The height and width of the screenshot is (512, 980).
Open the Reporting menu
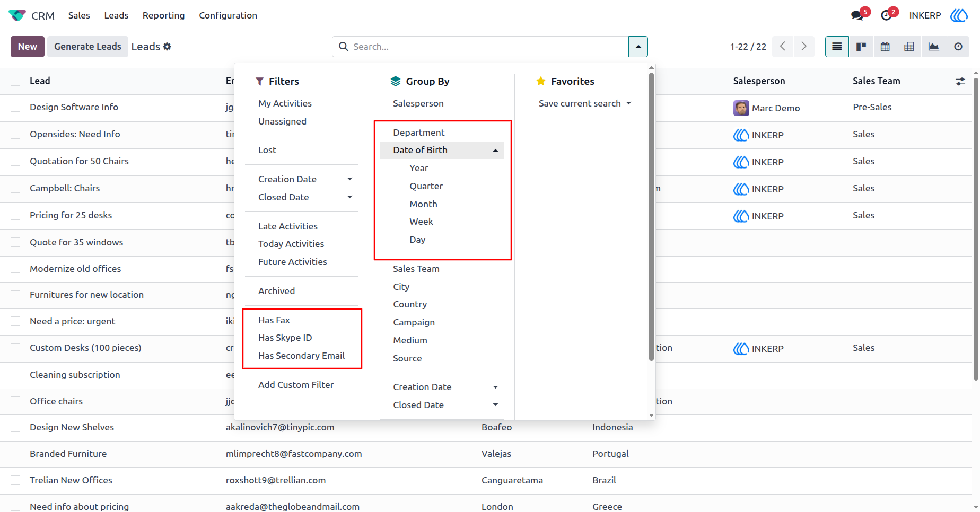click(163, 15)
